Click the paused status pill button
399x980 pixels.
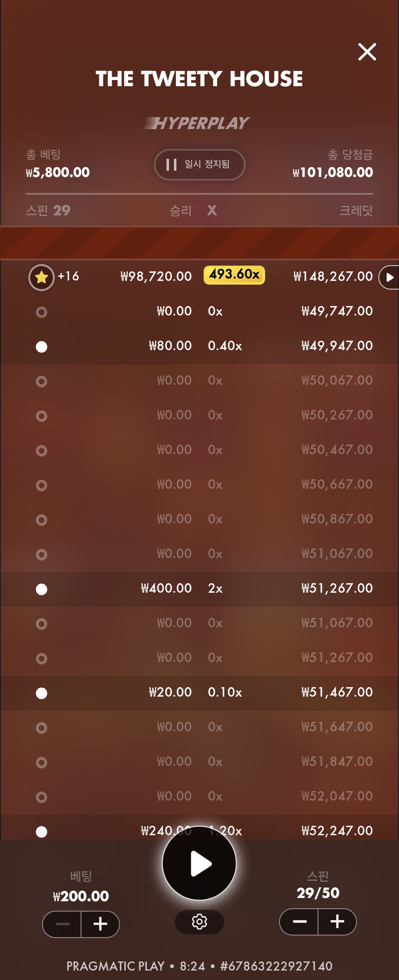click(x=199, y=165)
